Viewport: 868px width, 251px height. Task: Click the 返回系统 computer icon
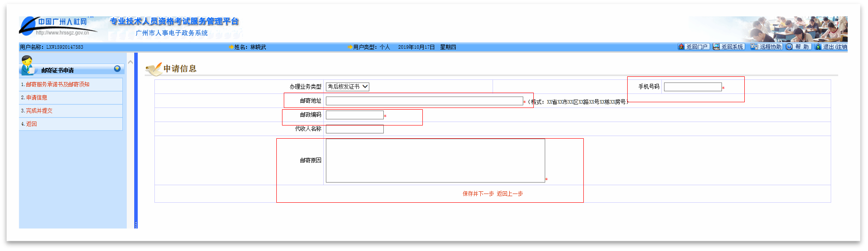(x=716, y=47)
